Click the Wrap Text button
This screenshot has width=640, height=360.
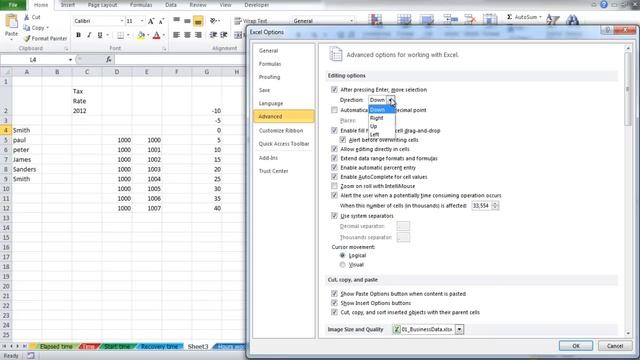click(x=251, y=21)
